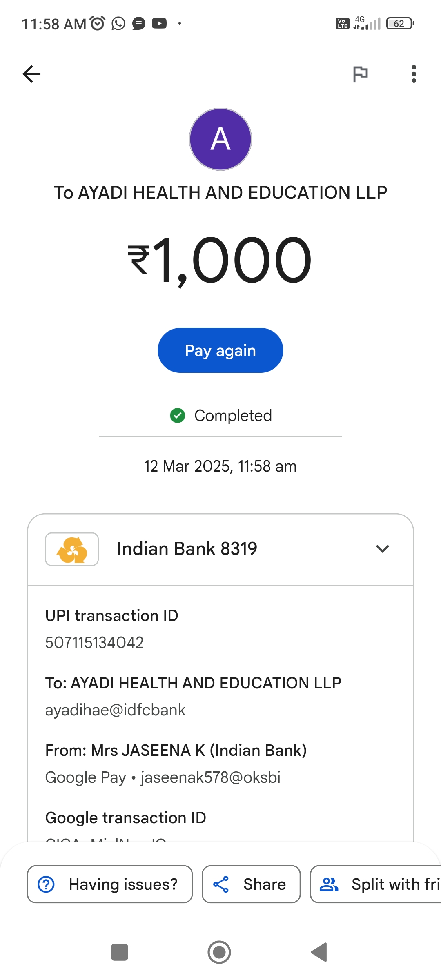Tap the Indian Bank logo icon

pos(72,549)
